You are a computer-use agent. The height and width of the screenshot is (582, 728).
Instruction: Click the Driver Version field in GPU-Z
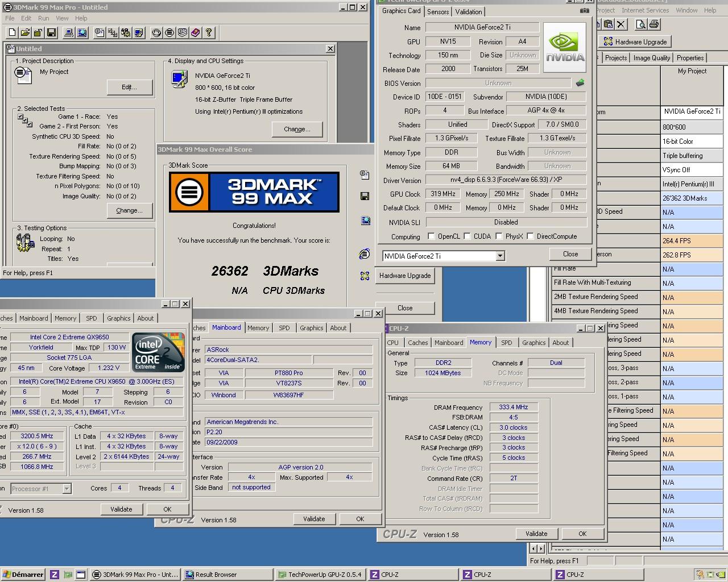[506, 180]
